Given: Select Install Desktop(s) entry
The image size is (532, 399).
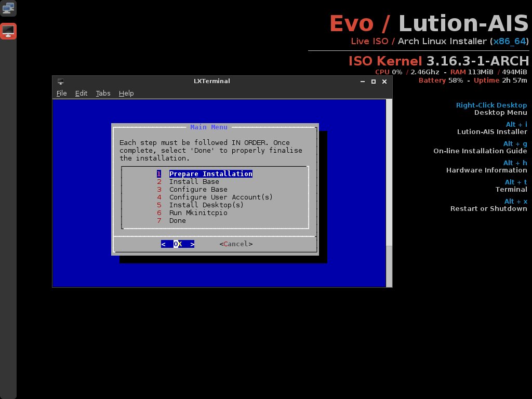Looking at the screenshot, I should (200, 205).
